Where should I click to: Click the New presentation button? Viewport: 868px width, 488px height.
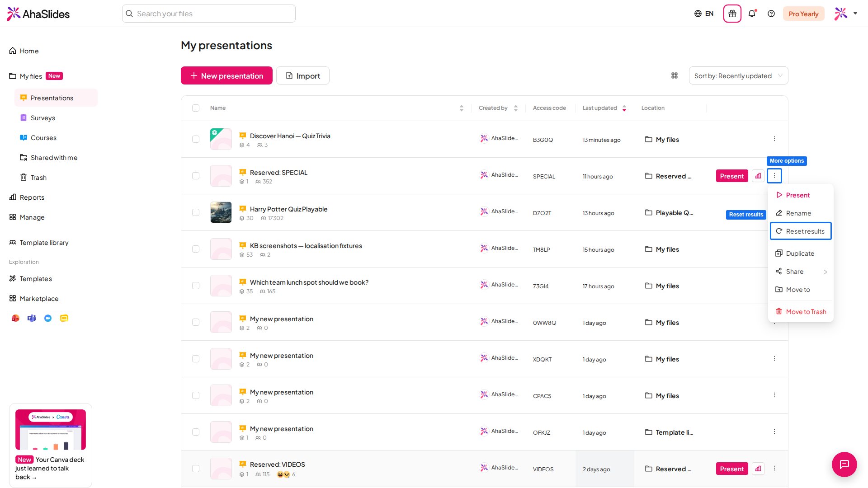click(x=226, y=75)
